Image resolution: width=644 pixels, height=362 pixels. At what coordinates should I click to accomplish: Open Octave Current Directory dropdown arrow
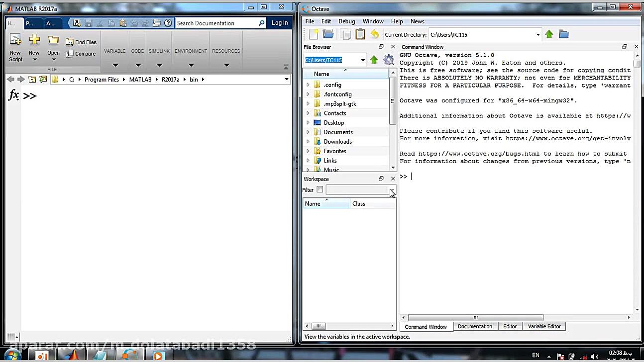point(537,34)
